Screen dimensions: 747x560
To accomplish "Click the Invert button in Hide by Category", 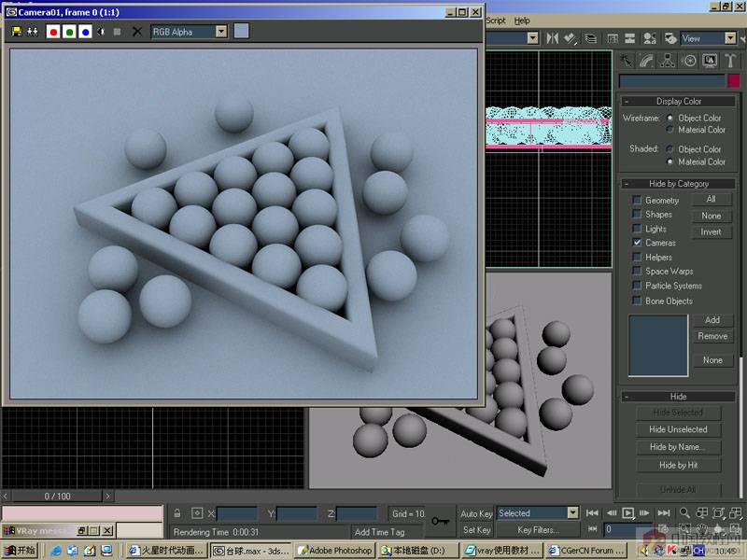I will click(711, 231).
